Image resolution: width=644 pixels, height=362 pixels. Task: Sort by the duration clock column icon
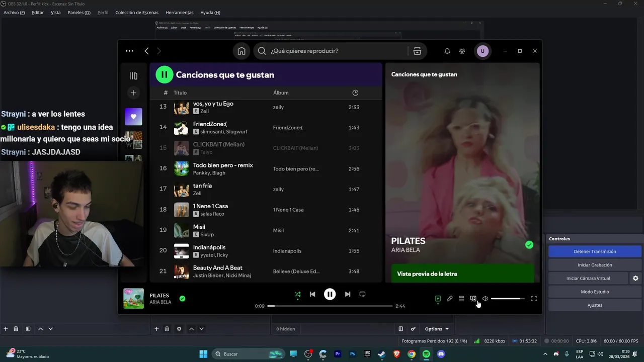point(355,93)
